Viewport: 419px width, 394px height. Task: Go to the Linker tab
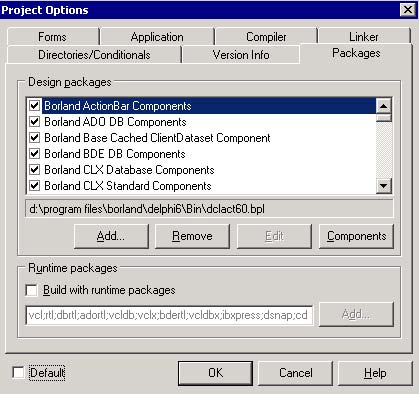(x=364, y=37)
